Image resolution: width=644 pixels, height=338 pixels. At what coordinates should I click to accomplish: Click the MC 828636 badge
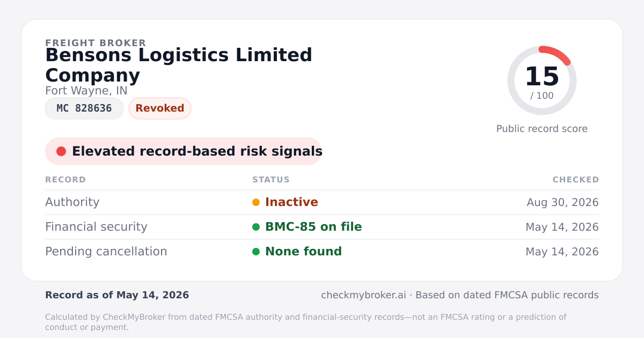coord(84,108)
